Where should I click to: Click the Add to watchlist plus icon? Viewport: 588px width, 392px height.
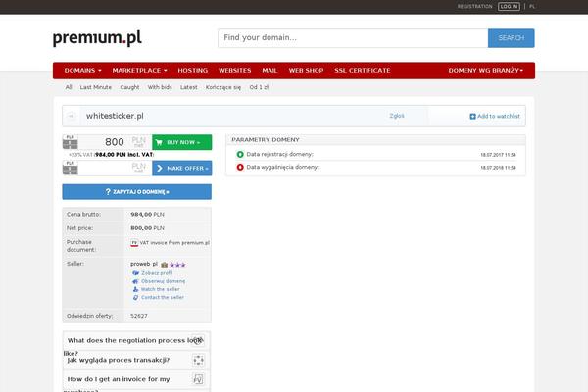pyautogui.click(x=472, y=117)
